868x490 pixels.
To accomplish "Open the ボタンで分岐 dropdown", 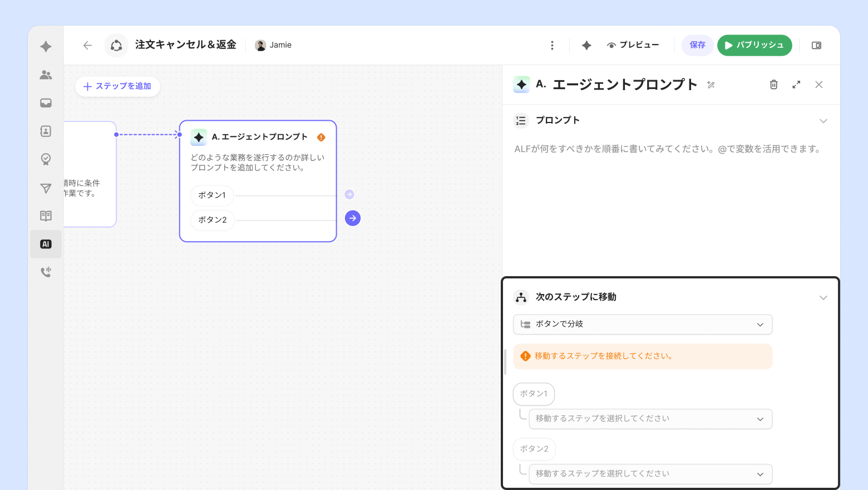I will (x=643, y=325).
